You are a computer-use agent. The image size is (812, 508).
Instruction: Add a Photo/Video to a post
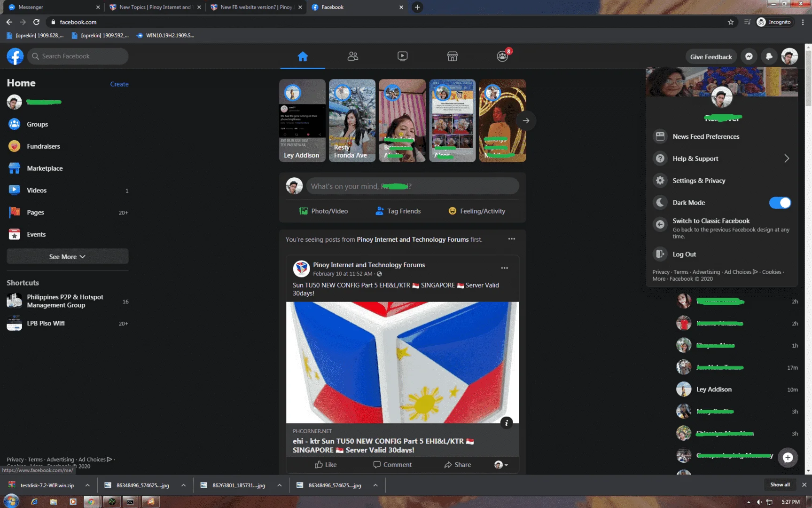point(324,211)
